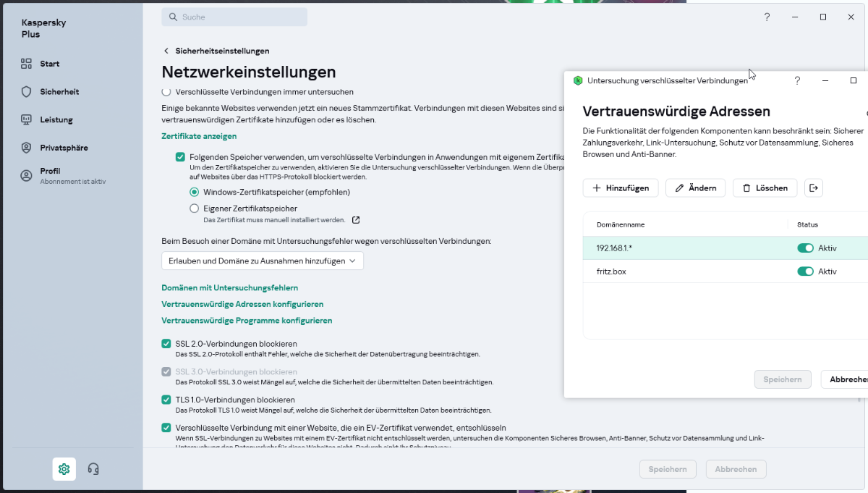Open the external link icon beside the manual installation note
The height and width of the screenshot is (493, 868).
click(x=356, y=220)
